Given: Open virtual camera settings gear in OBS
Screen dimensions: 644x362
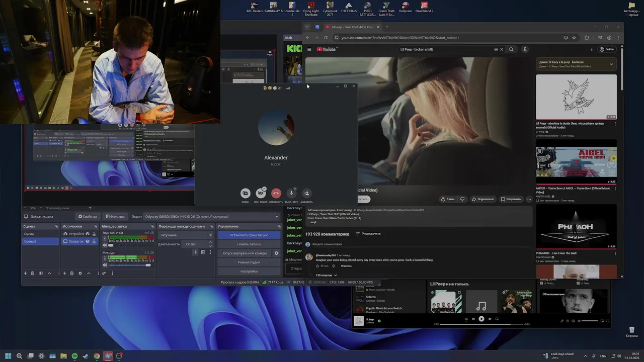Looking at the screenshot, I should [x=276, y=253].
